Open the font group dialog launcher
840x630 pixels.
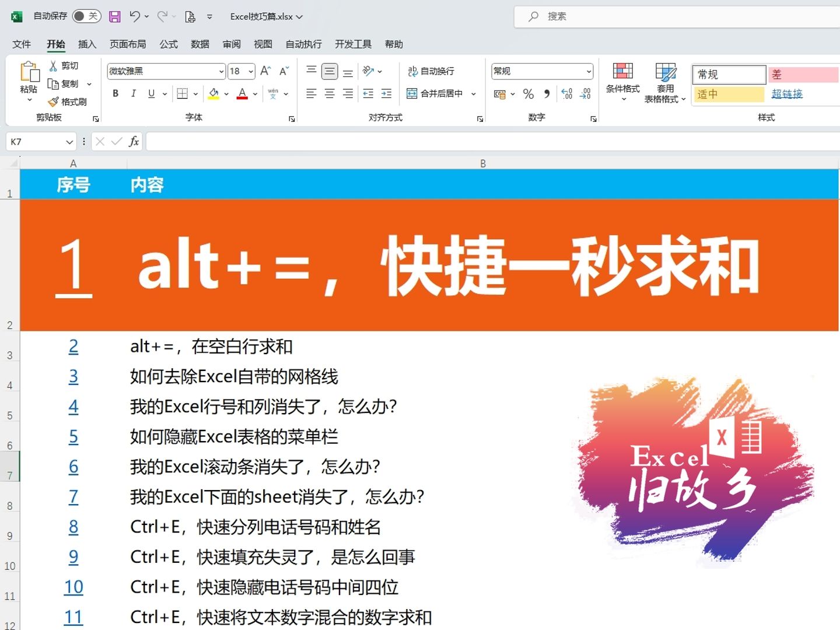pos(292,119)
